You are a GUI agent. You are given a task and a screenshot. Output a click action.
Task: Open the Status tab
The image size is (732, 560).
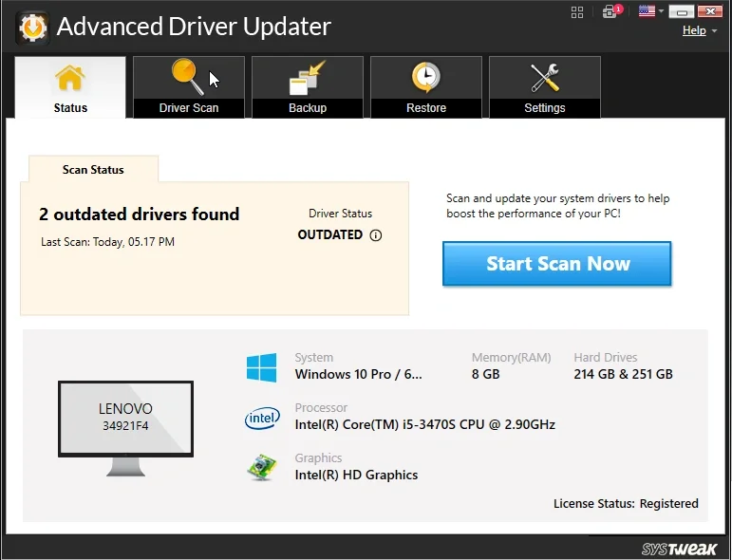pyautogui.click(x=70, y=87)
